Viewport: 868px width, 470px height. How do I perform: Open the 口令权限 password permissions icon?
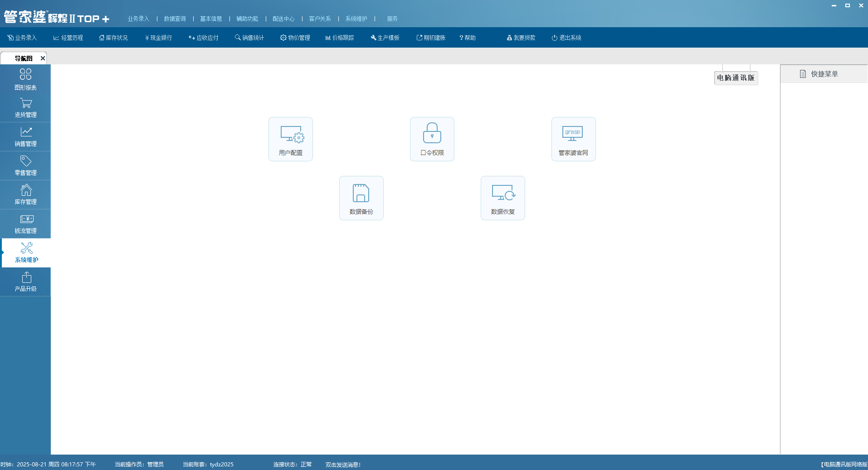(x=432, y=139)
